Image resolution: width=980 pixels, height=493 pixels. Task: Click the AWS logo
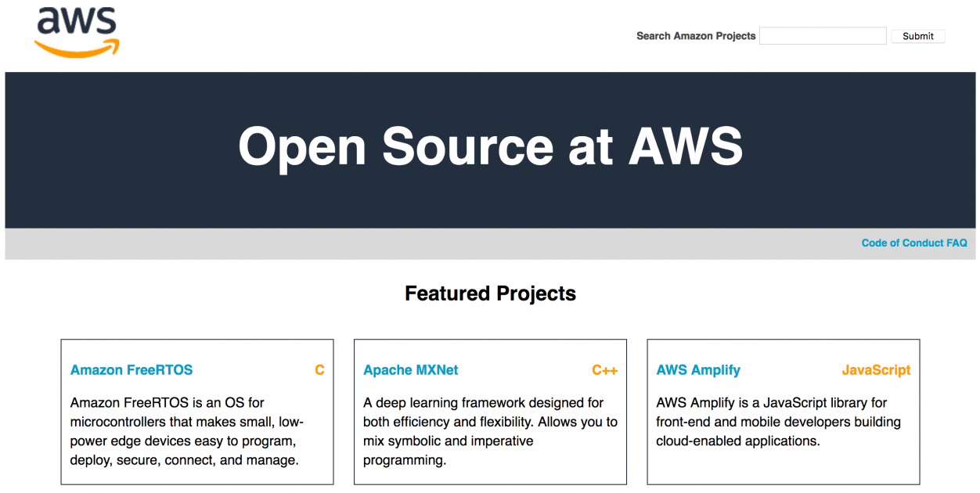[x=77, y=31]
